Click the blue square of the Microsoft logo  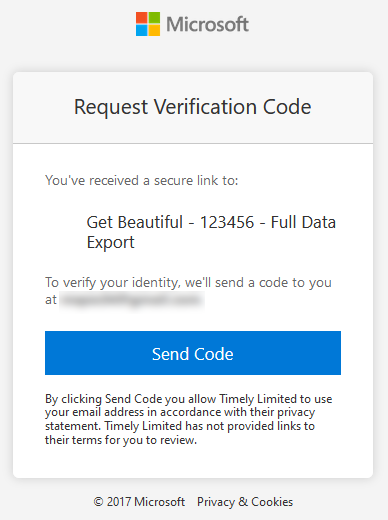coord(141,30)
